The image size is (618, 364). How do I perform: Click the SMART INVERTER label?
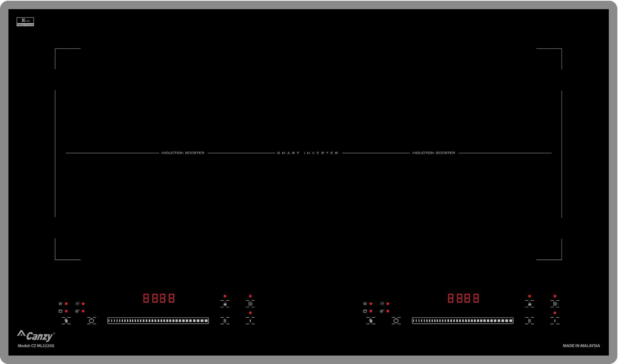coord(307,153)
